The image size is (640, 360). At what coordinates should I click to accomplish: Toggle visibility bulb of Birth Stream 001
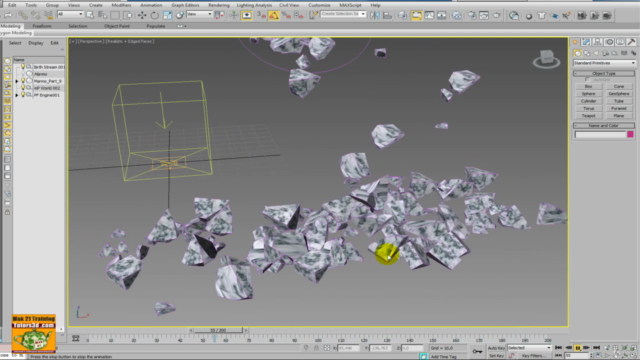pos(23,67)
